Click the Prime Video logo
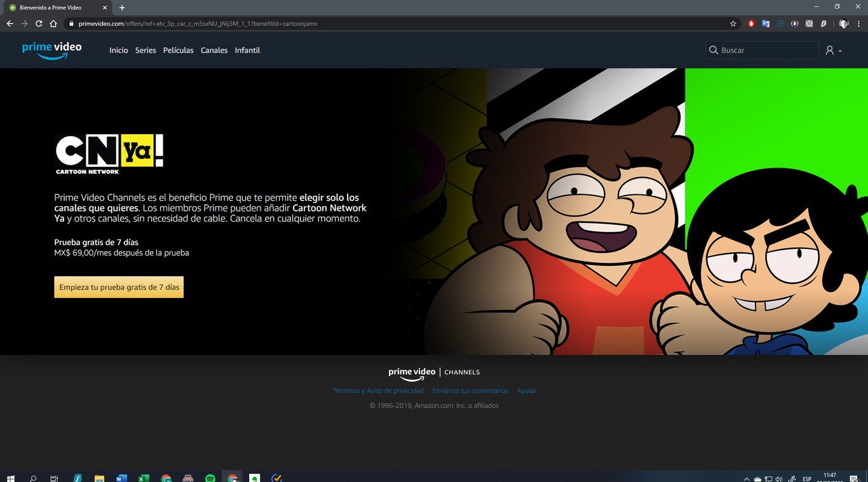The image size is (868, 482). tap(51, 50)
